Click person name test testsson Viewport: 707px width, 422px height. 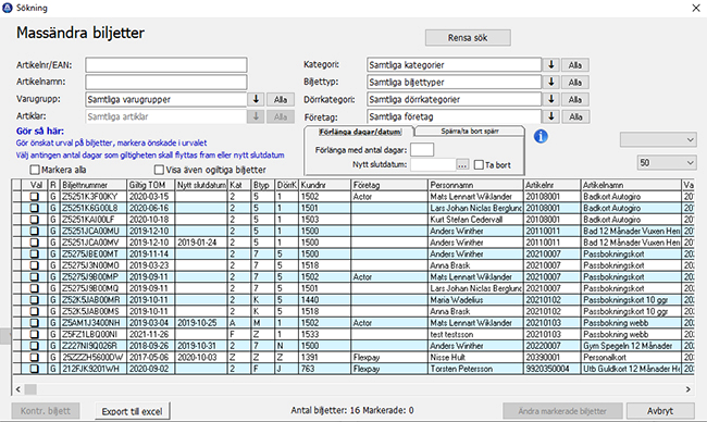click(451, 334)
